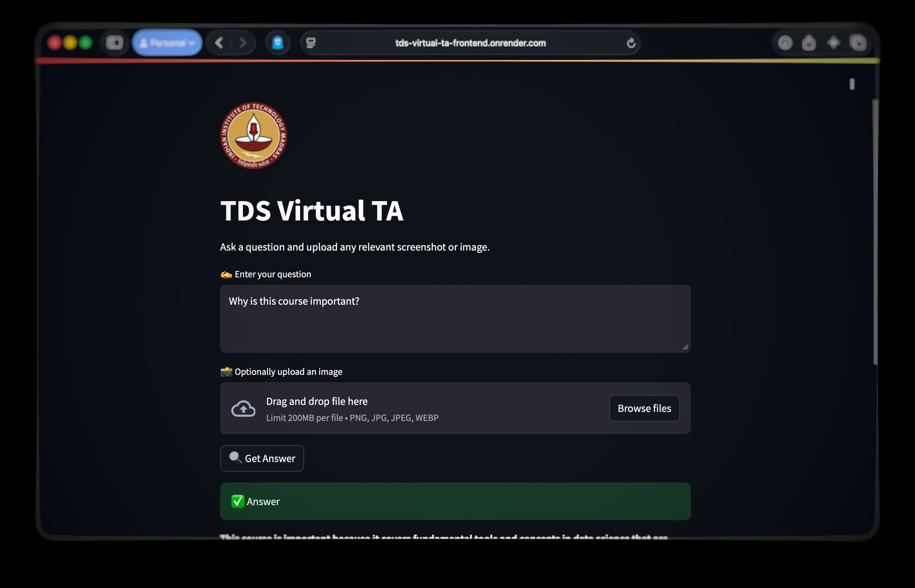Show all tabs using the tab overview icon
Screen dimensions: 915x588
[x=859, y=43]
